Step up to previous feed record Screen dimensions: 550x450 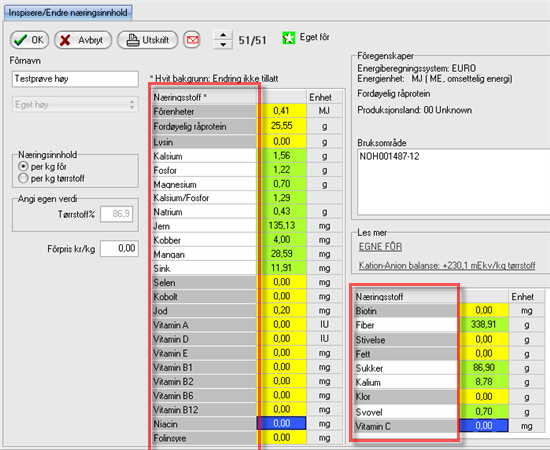[223, 35]
